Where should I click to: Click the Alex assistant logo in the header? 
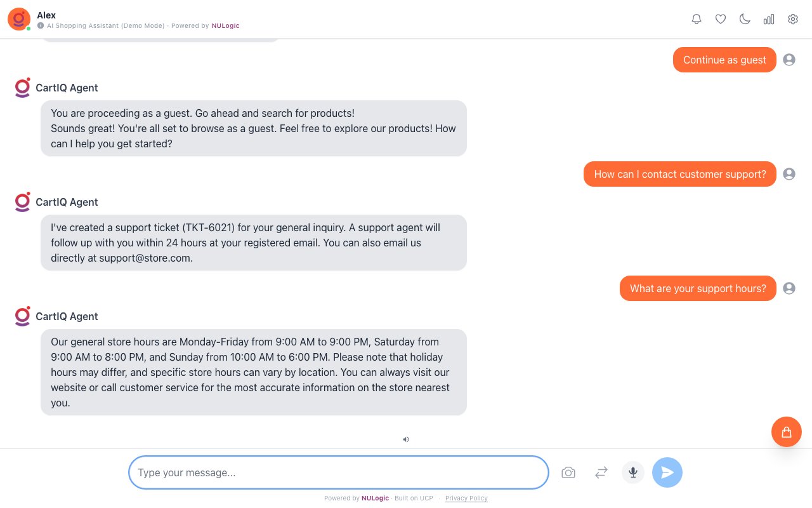click(x=18, y=19)
